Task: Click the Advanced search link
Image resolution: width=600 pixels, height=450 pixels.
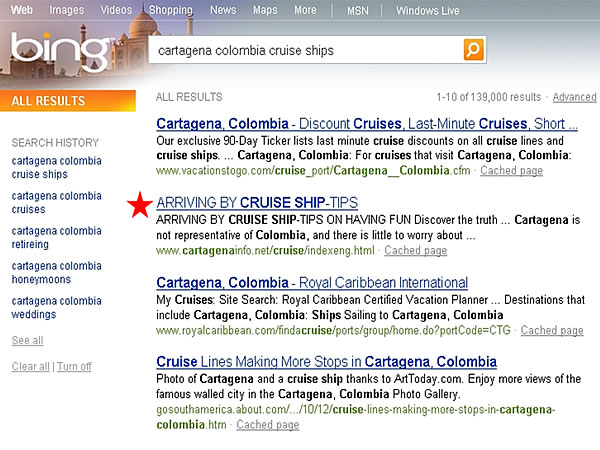Action: (574, 97)
